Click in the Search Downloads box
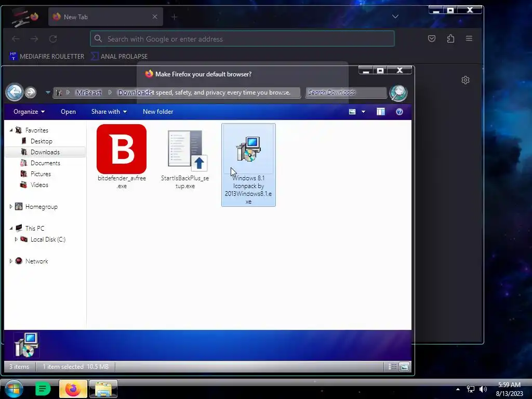 coord(345,92)
